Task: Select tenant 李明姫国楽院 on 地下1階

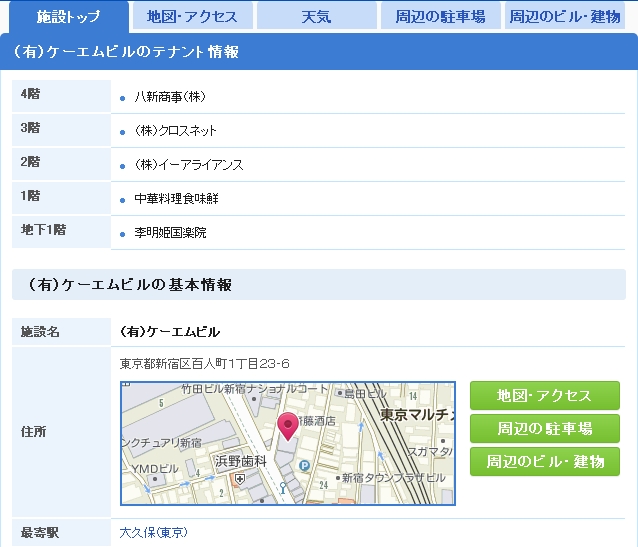Action: click(170, 232)
